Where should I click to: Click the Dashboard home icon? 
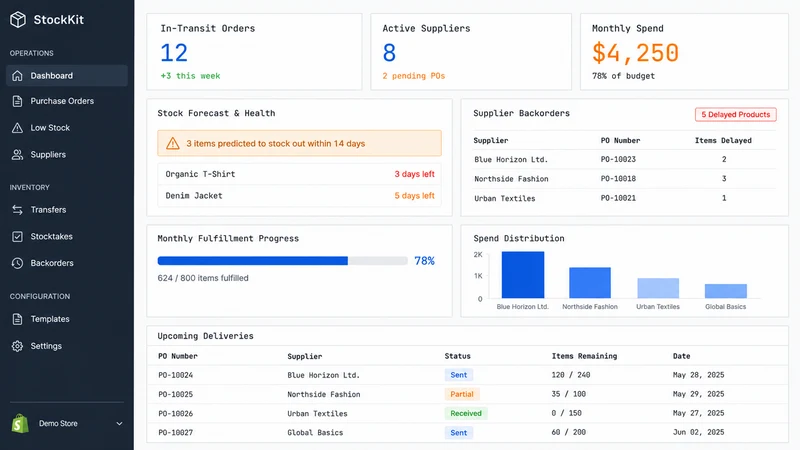(17, 76)
